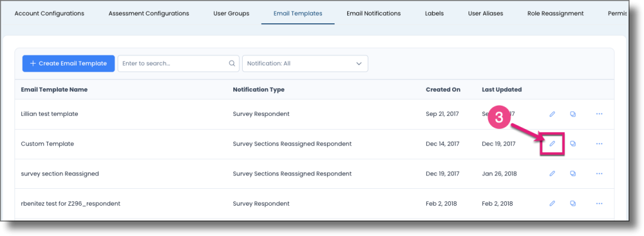The width and height of the screenshot is (644, 236).
Task: Switch to the Account Configurations tab
Action: (x=49, y=14)
